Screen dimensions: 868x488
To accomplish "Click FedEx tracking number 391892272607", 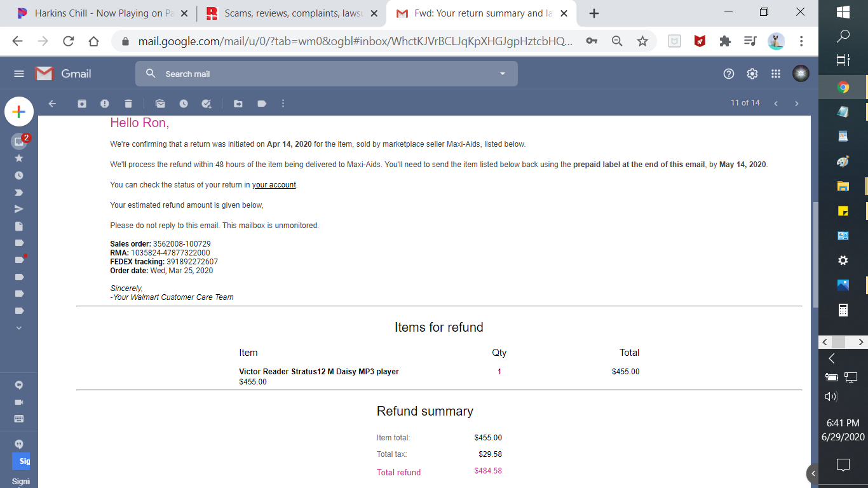I will click(x=193, y=262).
